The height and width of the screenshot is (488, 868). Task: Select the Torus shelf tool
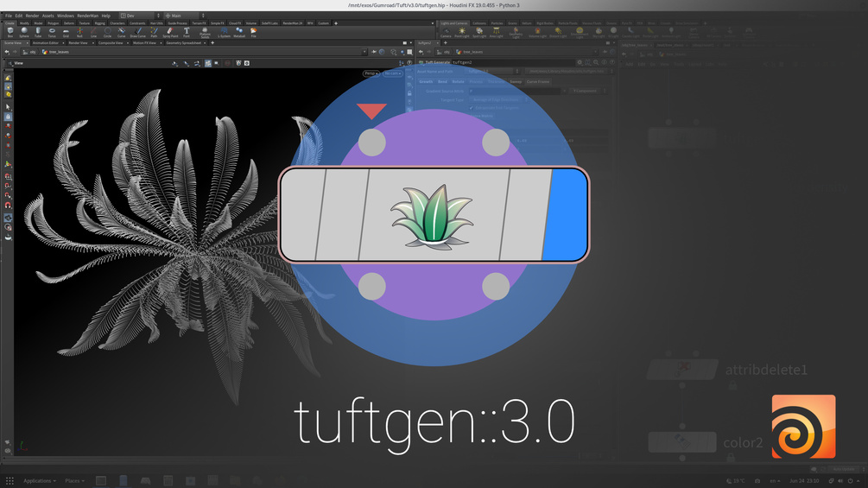click(52, 33)
